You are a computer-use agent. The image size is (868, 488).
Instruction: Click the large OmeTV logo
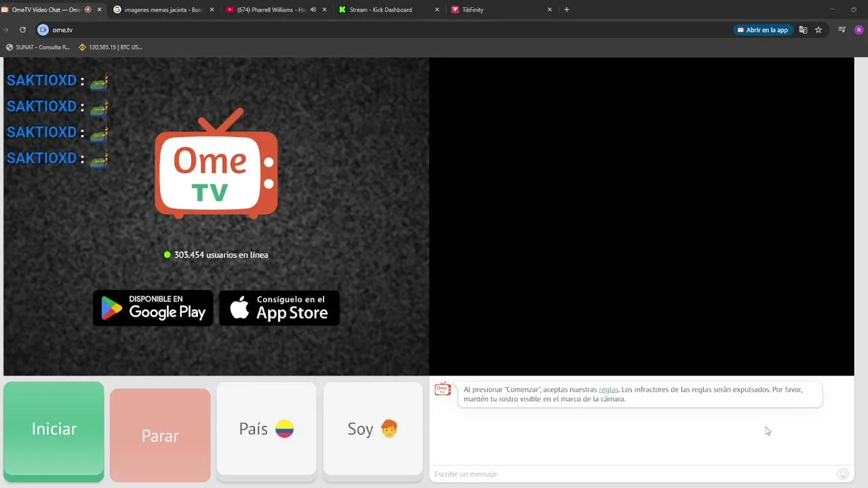click(x=216, y=163)
